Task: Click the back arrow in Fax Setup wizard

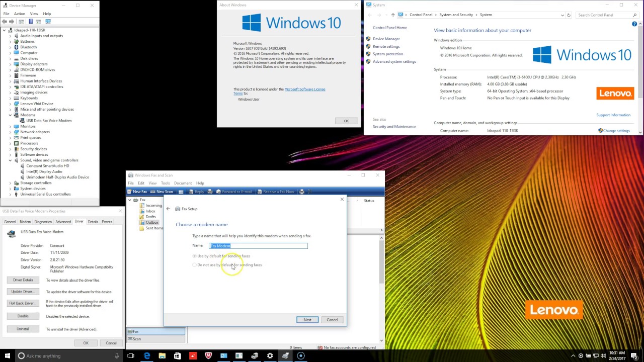Action: point(169,209)
